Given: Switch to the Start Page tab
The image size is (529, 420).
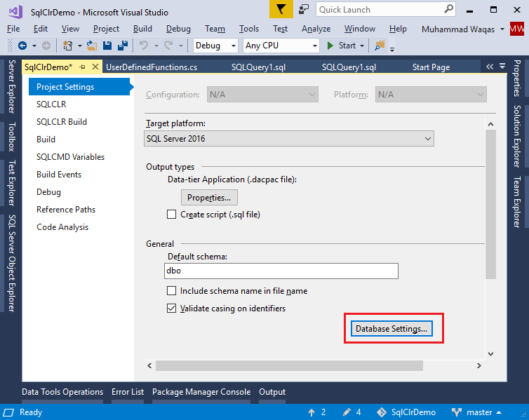Looking at the screenshot, I should [x=431, y=67].
